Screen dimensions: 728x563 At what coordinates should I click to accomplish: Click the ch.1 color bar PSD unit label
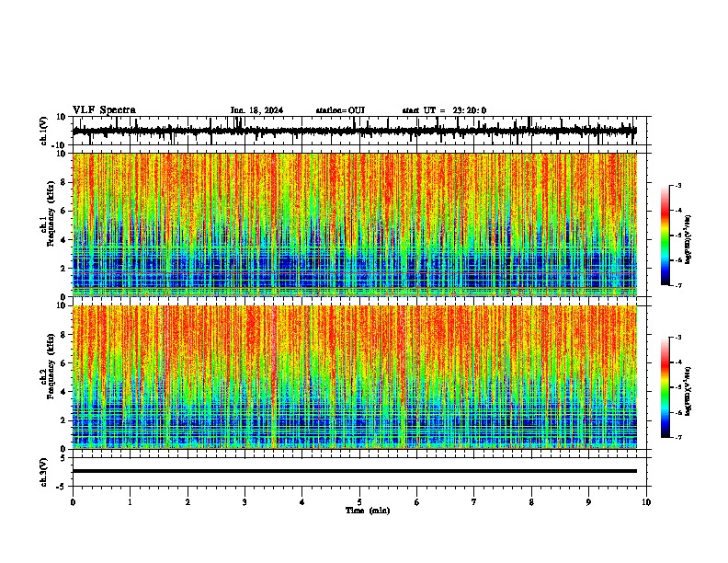(x=688, y=239)
